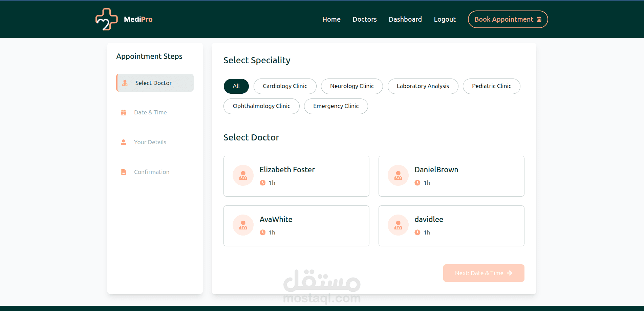Select the All speciality filter
This screenshot has height=311, width=644.
pyautogui.click(x=236, y=86)
